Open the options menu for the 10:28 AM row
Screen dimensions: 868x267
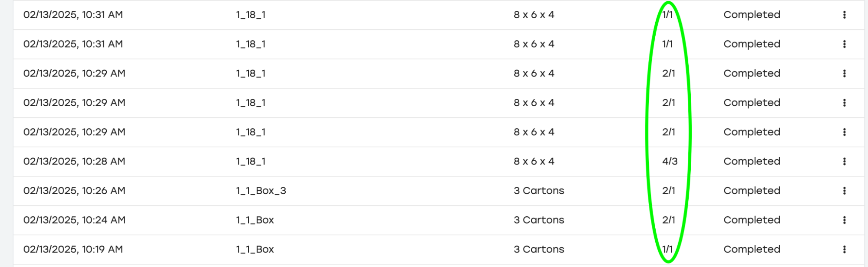tap(844, 161)
